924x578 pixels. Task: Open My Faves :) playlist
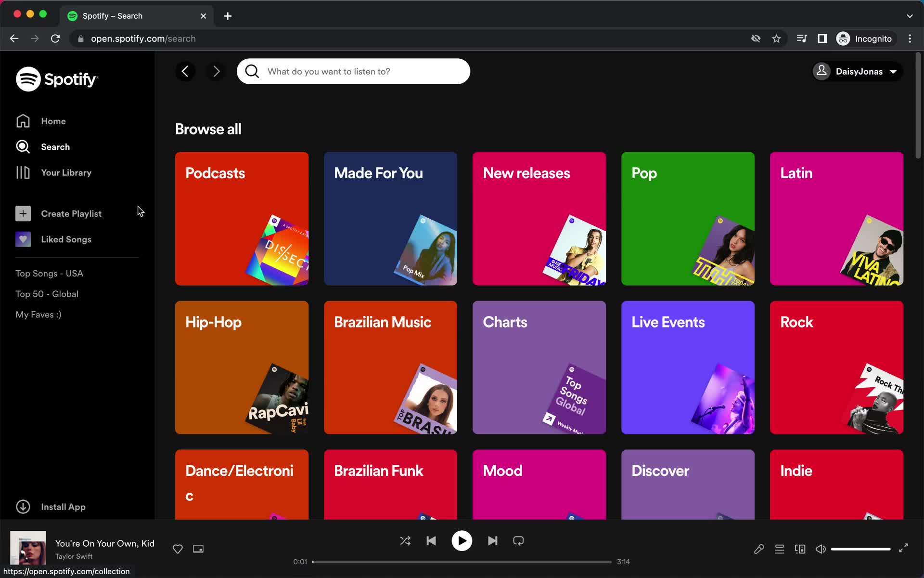click(x=38, y=315)
